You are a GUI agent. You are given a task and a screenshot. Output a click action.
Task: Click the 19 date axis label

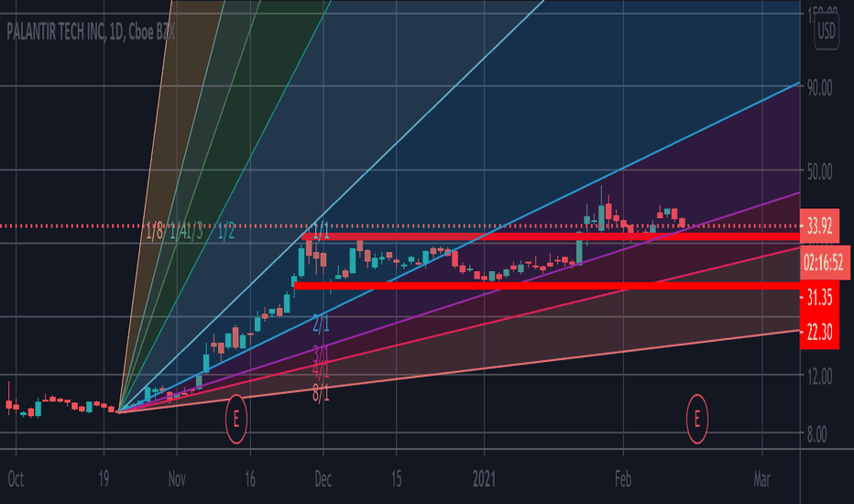[x=104, y=479]
